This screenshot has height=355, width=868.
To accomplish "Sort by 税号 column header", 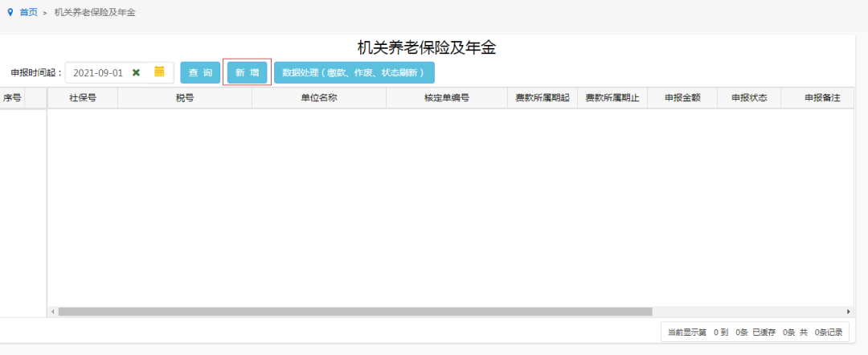I will [x=185, y=98].
